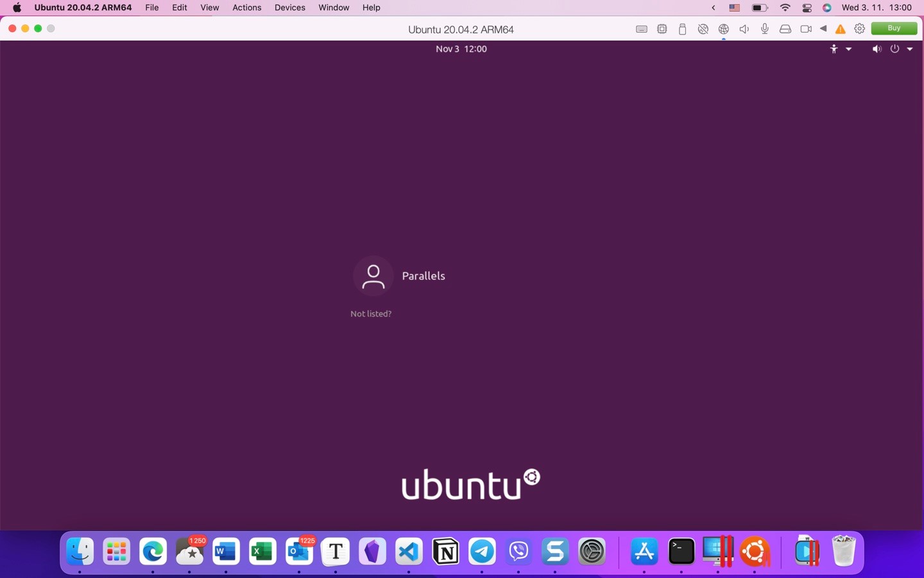Collapse toolbar icons with the left triangle
This screenshot has height=578, width=924.
[823, 28]
